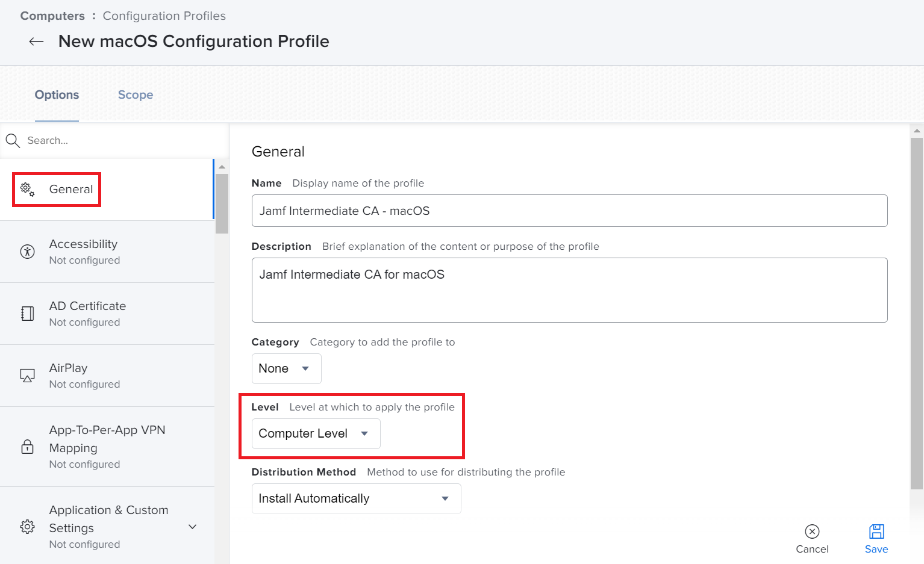Screen dimensions: 924x564
Task: Click the main panel scrollbar thumb
Action: 917,314
